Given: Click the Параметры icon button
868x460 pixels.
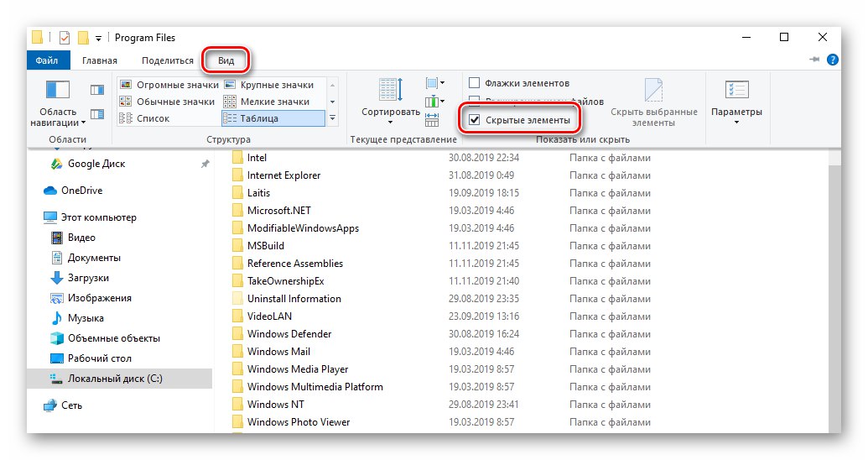Looking at the screenshot, I should [736, 90].
